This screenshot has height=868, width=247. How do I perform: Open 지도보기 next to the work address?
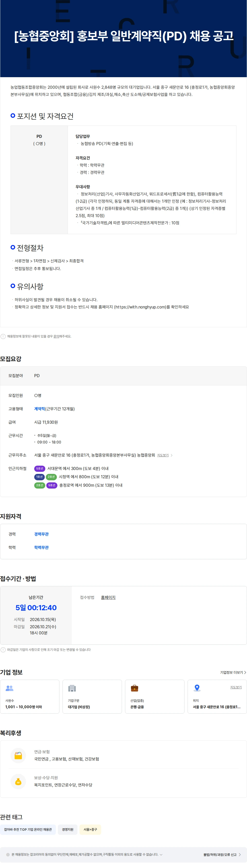pos(163,455)
